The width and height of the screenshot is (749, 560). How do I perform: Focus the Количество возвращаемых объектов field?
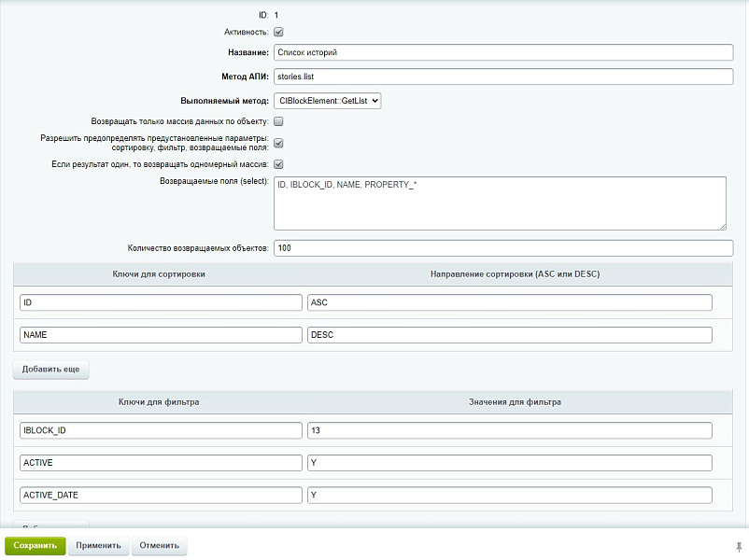503,248
